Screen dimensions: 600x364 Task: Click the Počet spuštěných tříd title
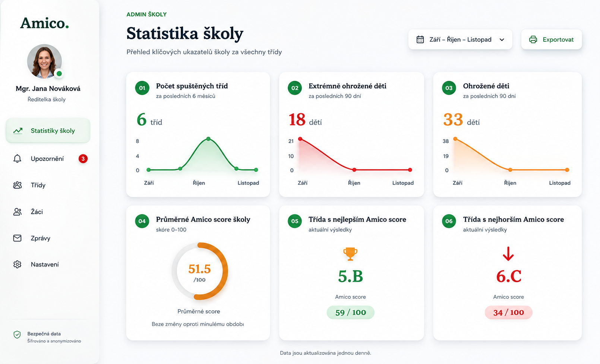[x=192, y=86]
